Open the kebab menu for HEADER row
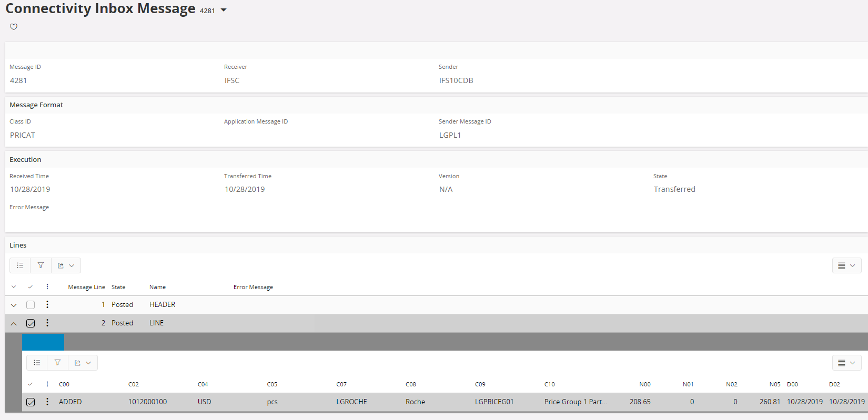The width and height of the screenshot is (868, 420). point(47,304)
